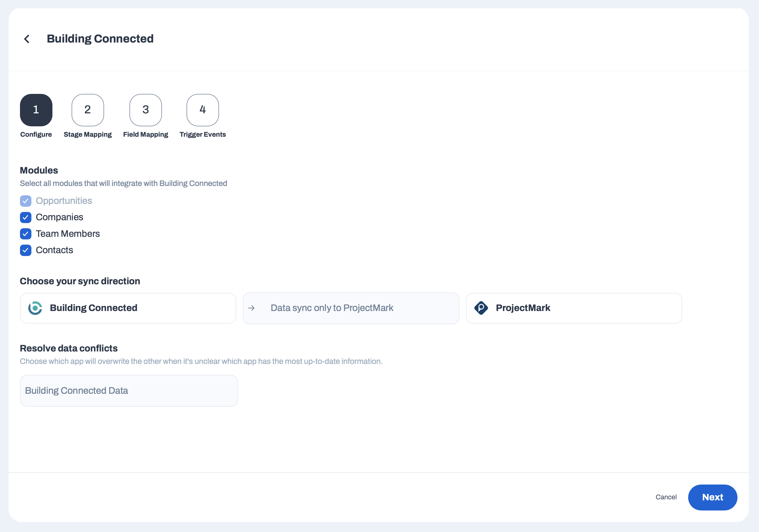Uncheck the Contacts module checkbox

tap(26, 251)
